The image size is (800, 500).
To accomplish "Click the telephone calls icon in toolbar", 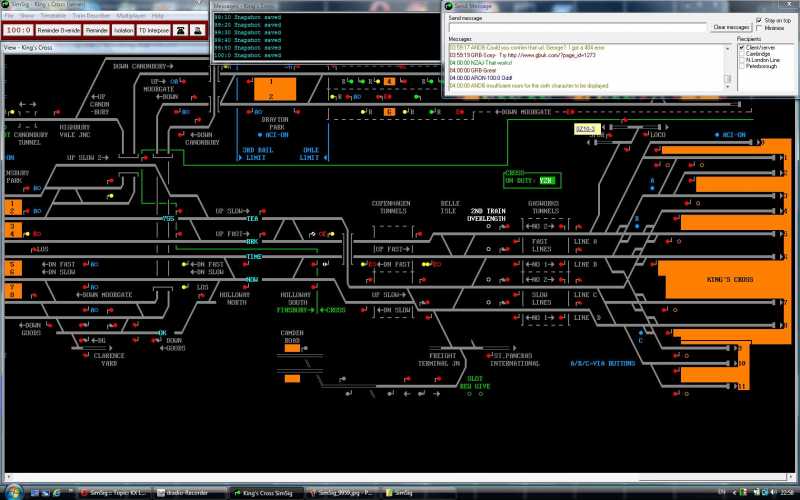I will pos(181,31).
